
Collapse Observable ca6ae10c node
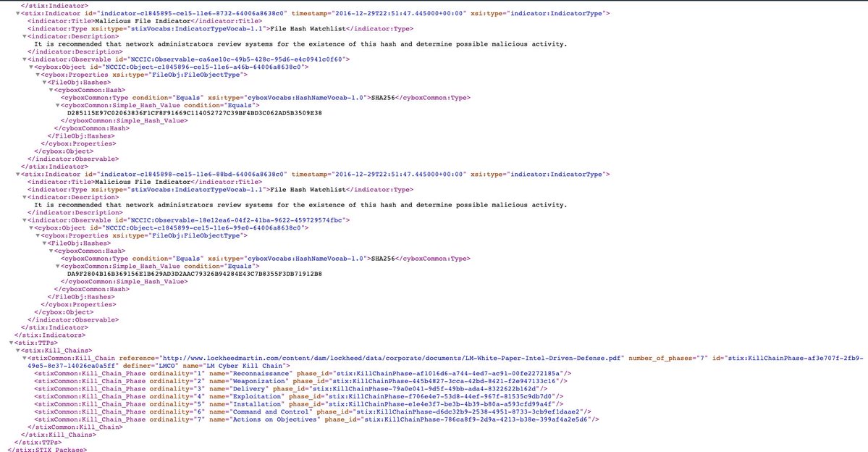pos(23,58)
